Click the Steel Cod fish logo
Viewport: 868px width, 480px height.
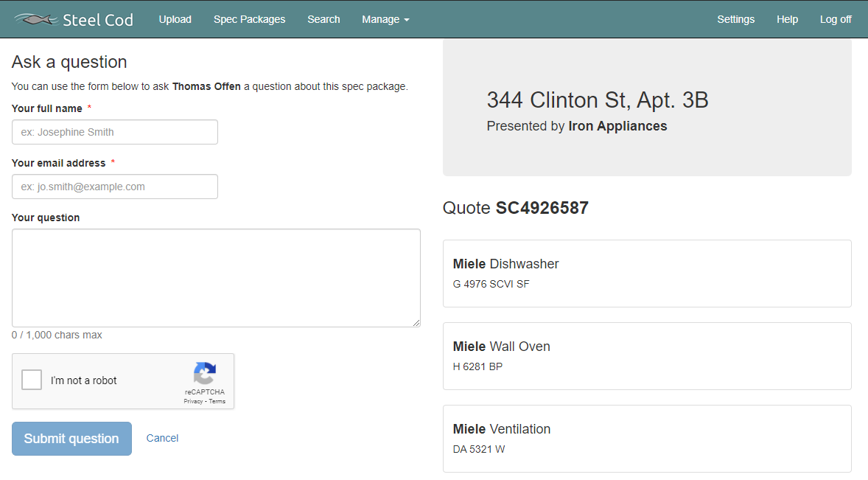point(36,19)
